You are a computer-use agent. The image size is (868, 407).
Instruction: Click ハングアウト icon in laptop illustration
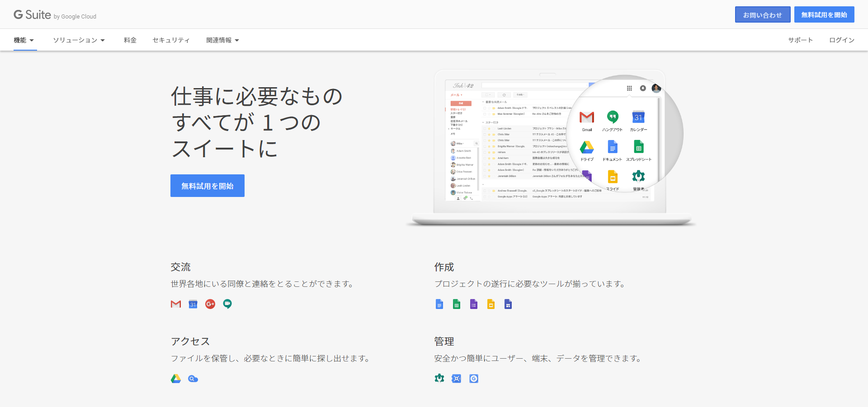point(613,117)
